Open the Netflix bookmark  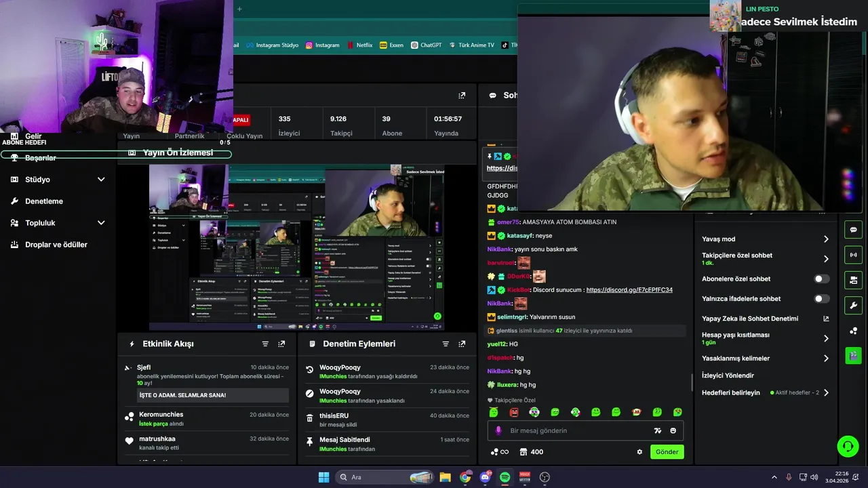[359, 45]
